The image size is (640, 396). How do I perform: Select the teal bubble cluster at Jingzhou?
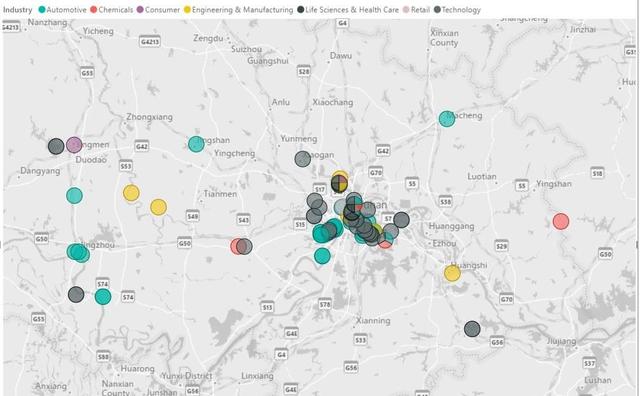pyautogui.click(x=78, y=253)
